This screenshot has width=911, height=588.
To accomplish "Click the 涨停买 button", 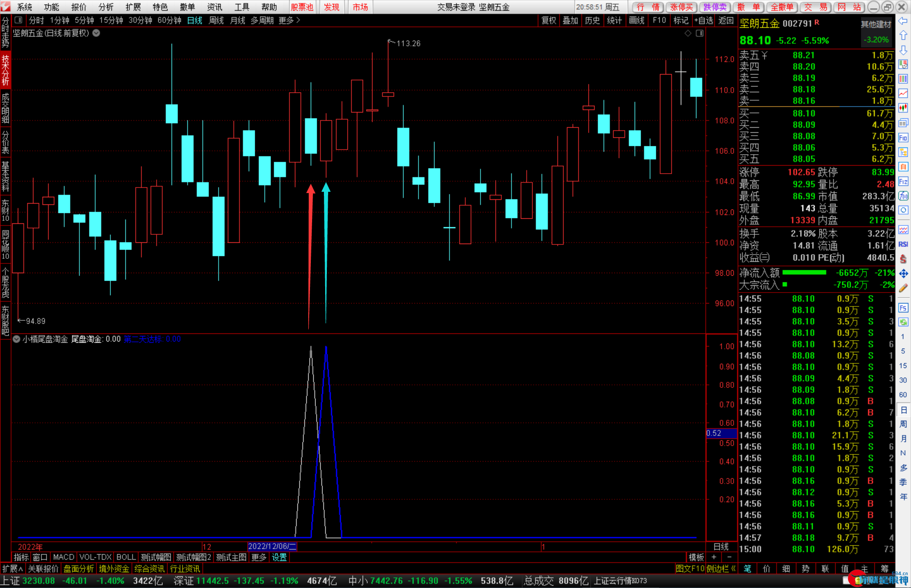I will pos(682,7).
